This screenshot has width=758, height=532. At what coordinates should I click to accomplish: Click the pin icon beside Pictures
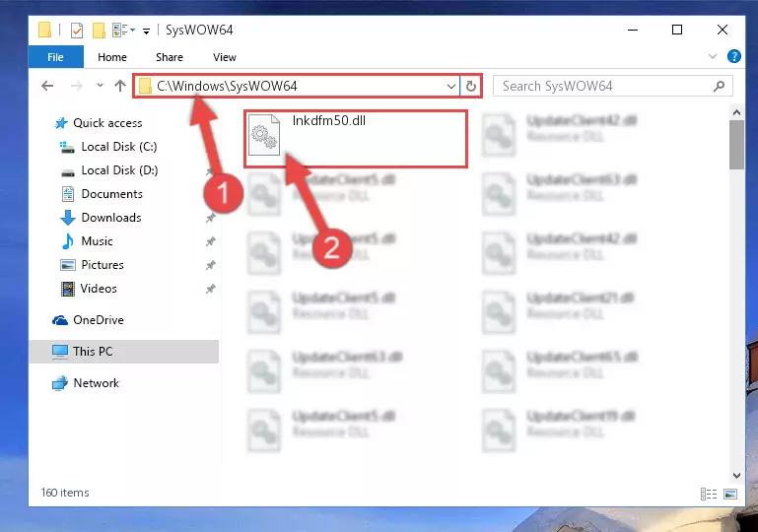click(210, 265)
